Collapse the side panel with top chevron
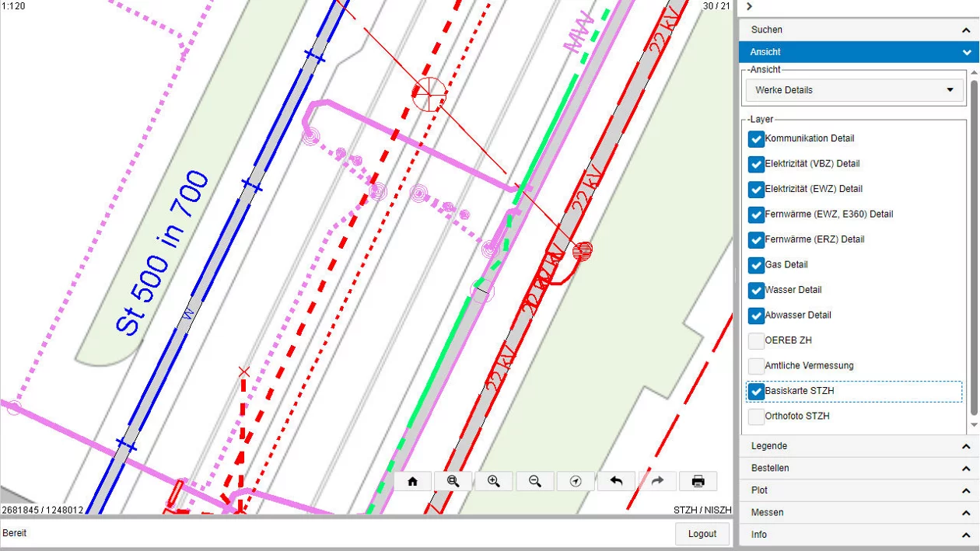 [x=749, y=6]
